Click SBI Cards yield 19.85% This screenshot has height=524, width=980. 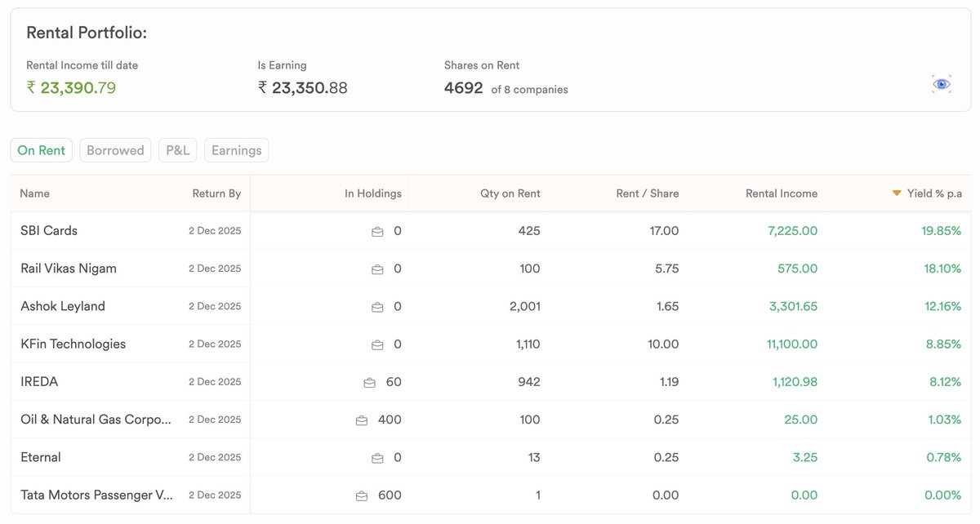coord(942,231)
